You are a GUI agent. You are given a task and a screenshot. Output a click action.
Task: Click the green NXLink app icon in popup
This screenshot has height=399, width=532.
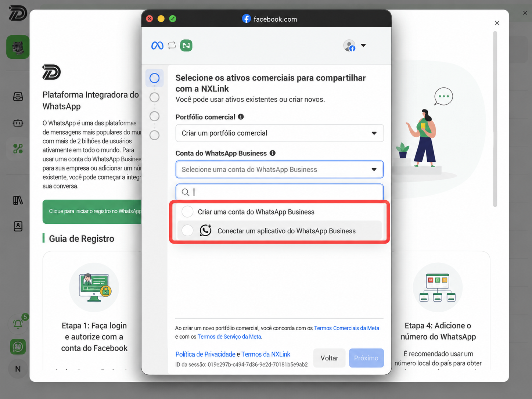click(186, 46)
